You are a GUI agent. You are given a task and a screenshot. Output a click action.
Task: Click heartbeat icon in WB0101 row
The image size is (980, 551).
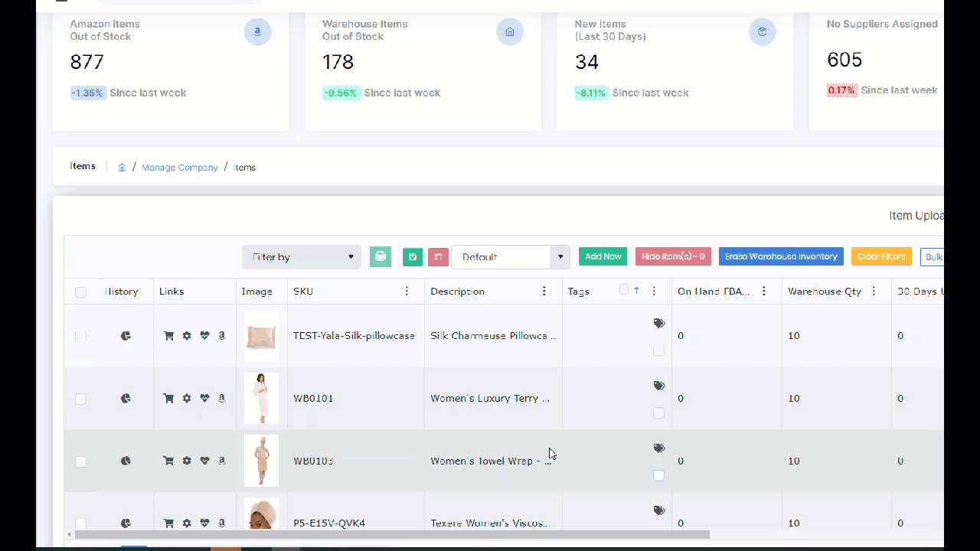[x=204, y=399]
